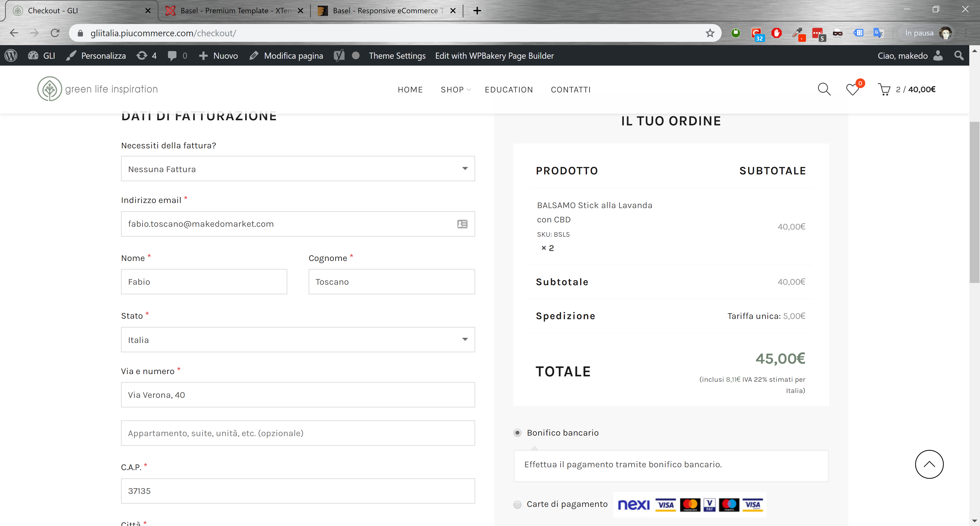Open the GLI site dashboard menu
The height and width of the screenshot is (526, 980).
[x=41, y=56]
